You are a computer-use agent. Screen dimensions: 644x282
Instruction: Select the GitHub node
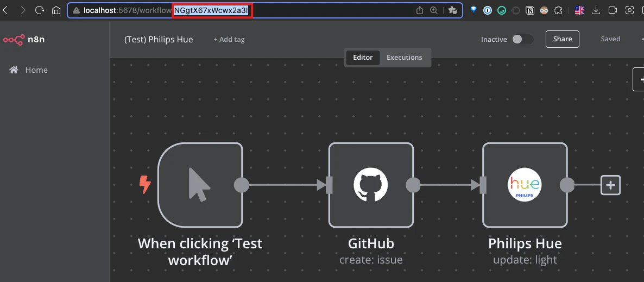[x=371, y=185]
